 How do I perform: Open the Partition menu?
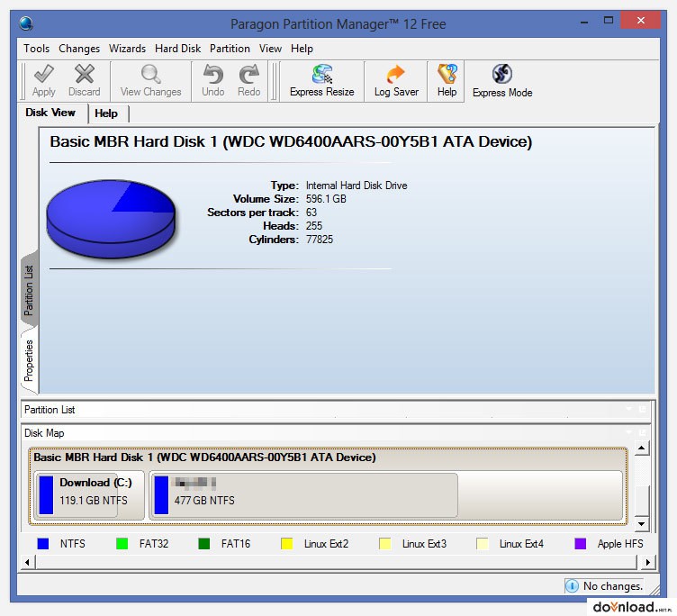[x=230, y=49]
